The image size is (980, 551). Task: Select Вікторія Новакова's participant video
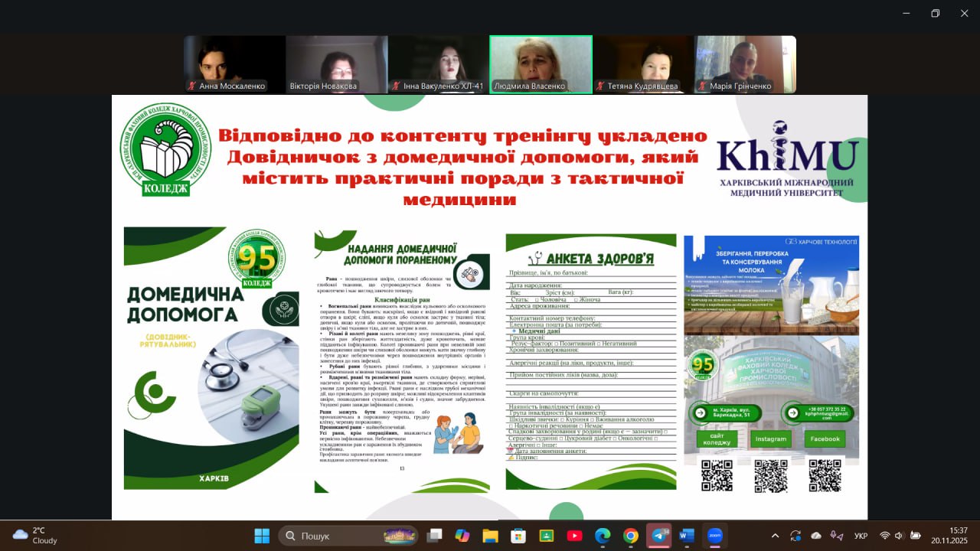click(x=336, y=65)
